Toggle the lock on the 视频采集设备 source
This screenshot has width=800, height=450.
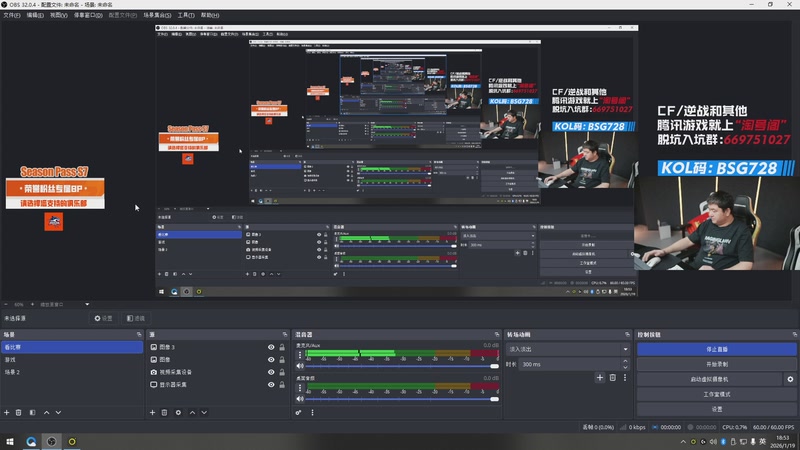click(282, 372)
